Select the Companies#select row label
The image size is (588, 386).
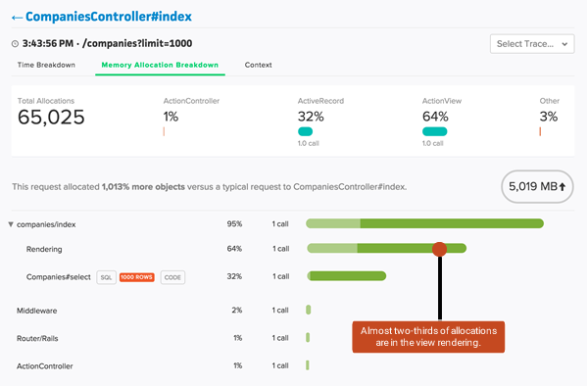pos(58,277)
